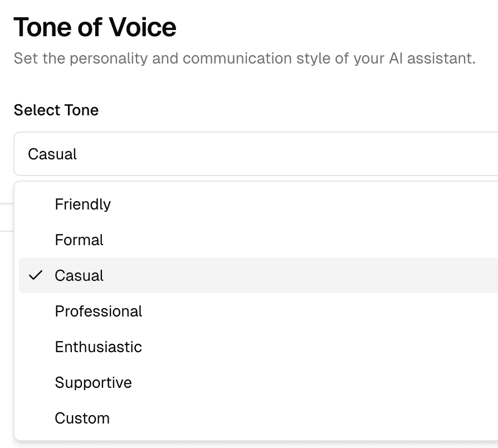Click the personality description text
The height and width of the screenshot is (448, 498).
[245, 58]
